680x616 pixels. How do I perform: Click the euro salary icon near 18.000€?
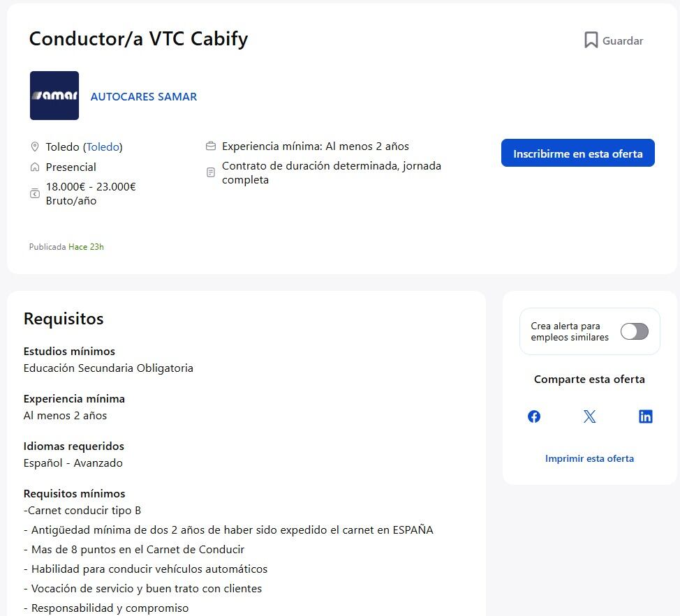point(35,193)
